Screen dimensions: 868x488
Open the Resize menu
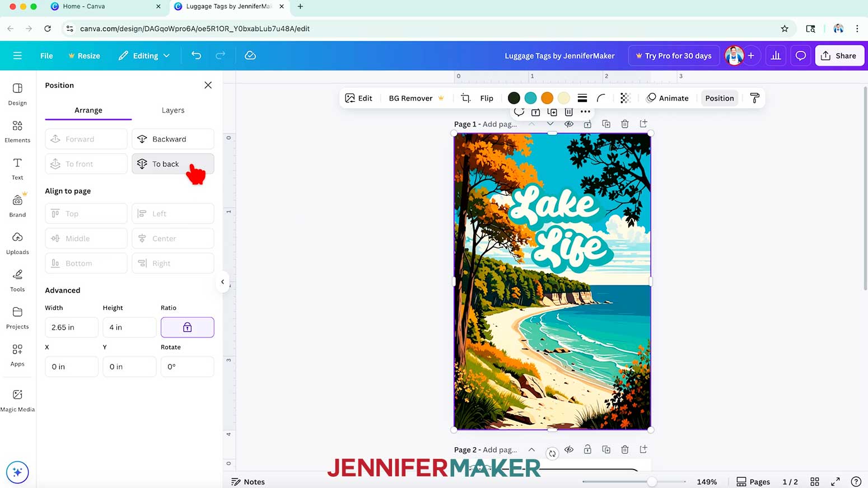coord(84,55)
